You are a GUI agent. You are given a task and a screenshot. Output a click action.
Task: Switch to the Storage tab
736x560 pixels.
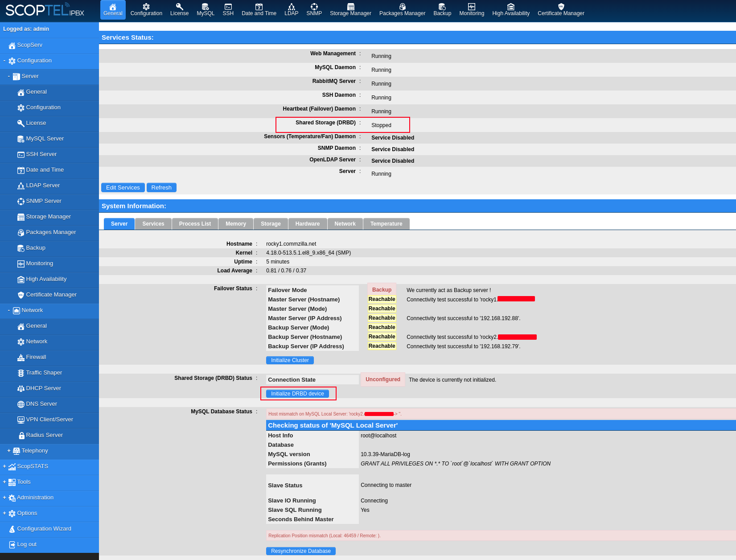click(x=271, y=224)
